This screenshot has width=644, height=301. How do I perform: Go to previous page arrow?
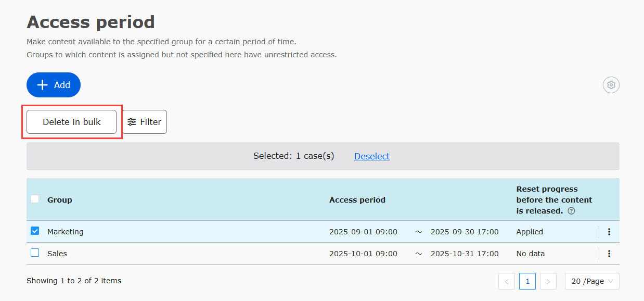507,281
